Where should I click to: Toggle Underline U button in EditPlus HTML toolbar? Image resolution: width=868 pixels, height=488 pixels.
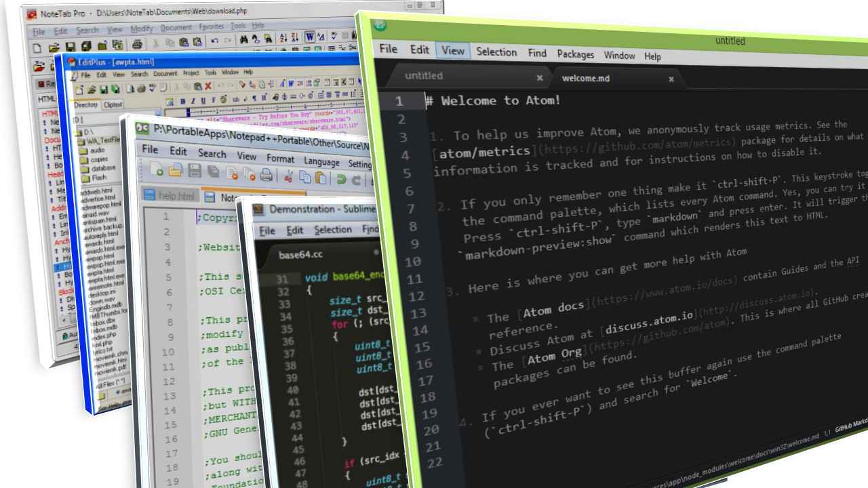pyautogui.click(x=203, y=101)
